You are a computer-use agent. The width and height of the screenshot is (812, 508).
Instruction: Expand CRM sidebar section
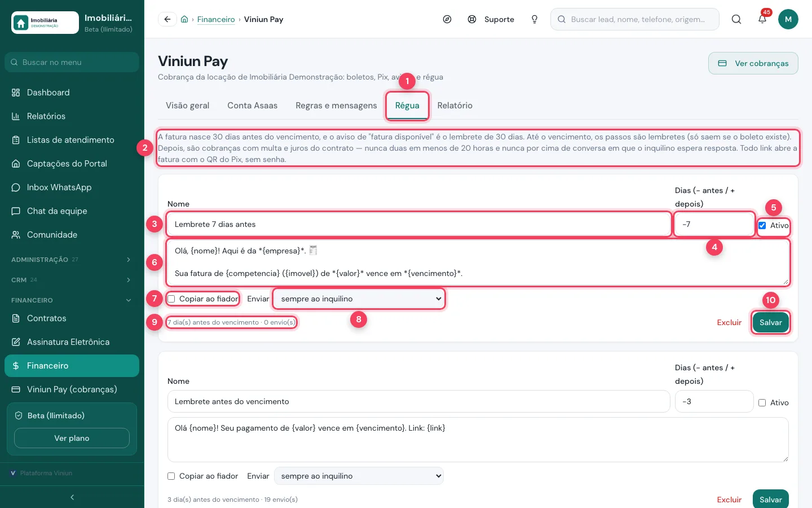(x=72, y=280)
